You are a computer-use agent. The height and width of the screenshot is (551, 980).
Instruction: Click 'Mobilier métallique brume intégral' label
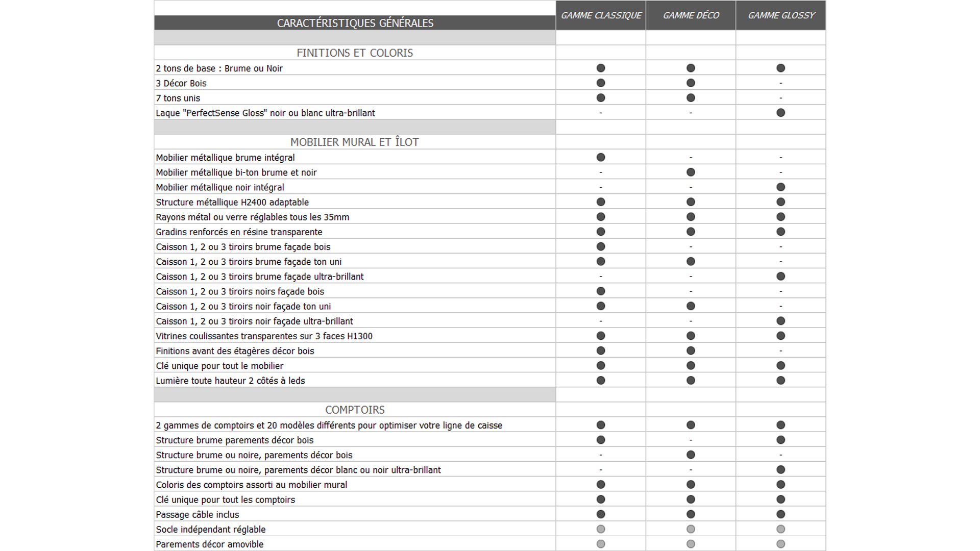click(225, 158)
